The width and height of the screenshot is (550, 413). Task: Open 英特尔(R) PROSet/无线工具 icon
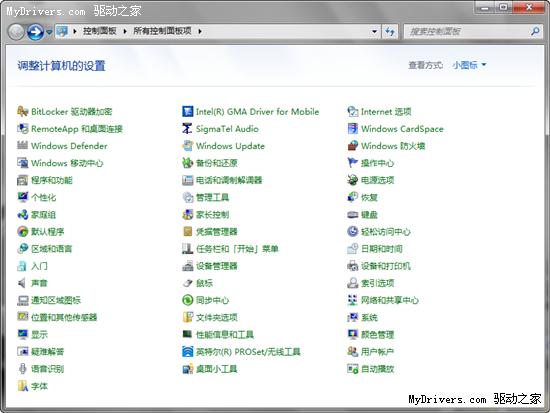(x=188, y=352)
